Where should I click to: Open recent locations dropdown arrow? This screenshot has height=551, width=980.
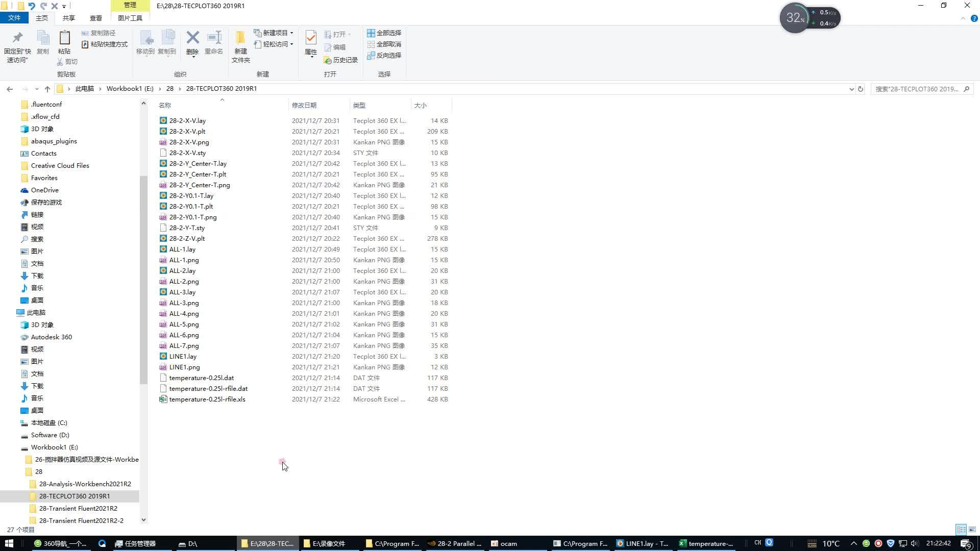tap(36, 89)
